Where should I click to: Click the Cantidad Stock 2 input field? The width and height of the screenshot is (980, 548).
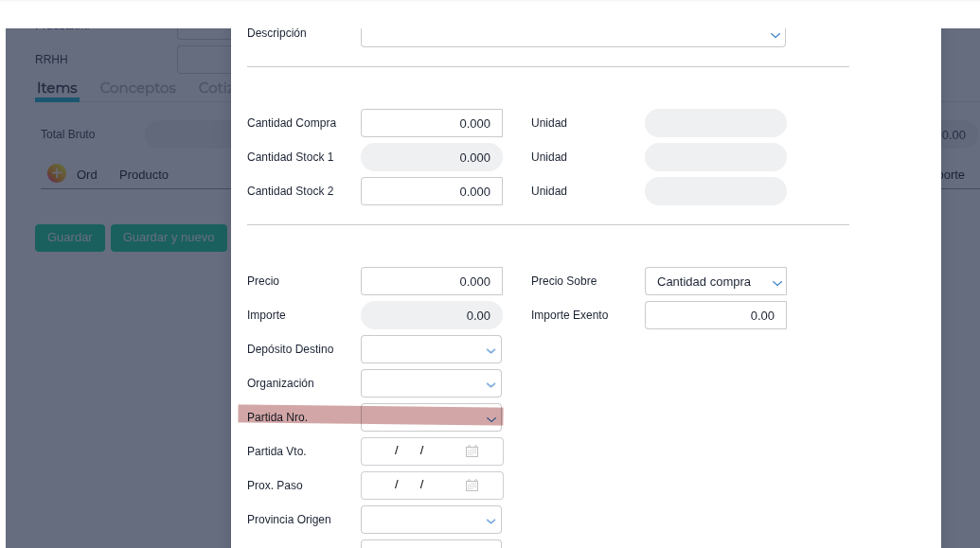(x=431, y=191)
